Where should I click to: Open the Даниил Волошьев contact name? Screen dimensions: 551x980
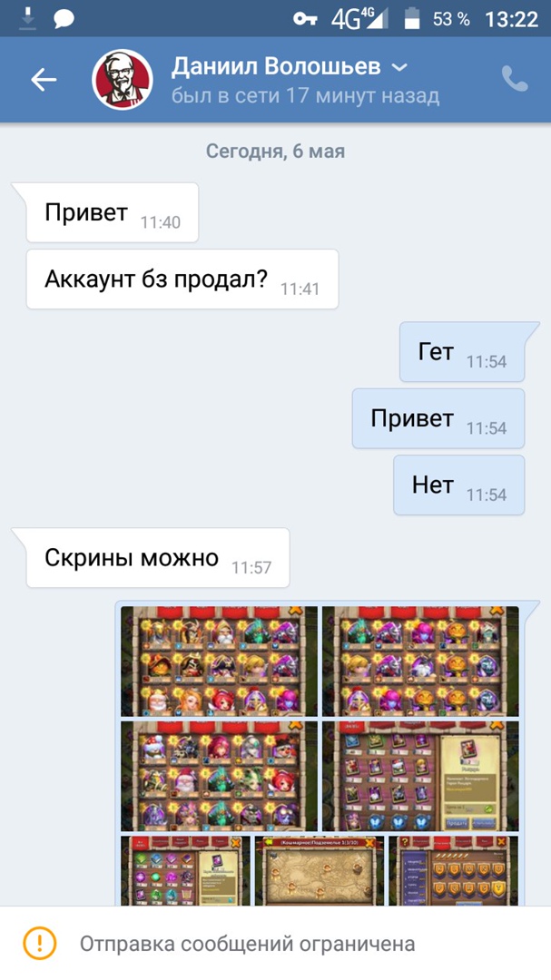(276, 66)
